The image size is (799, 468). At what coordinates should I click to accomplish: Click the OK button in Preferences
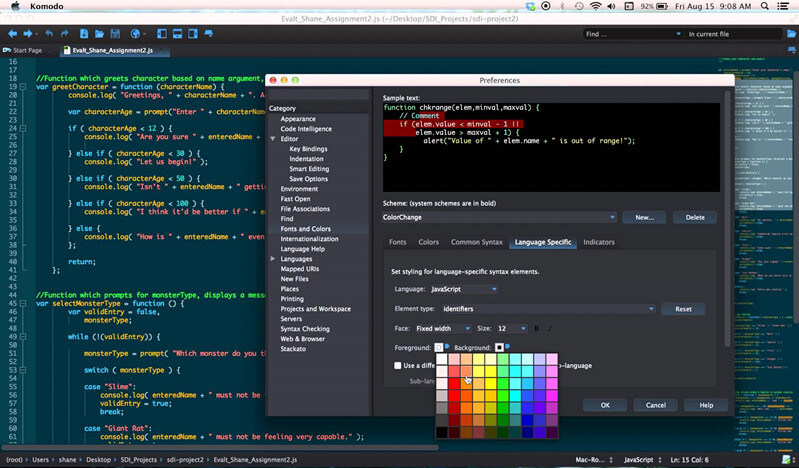(605, 405)
